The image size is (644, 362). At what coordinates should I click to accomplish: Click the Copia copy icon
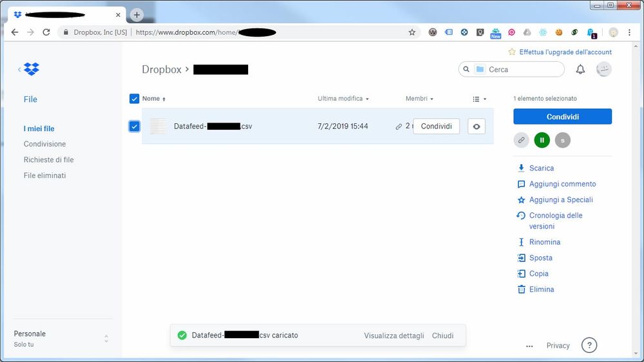coord(522,274)
